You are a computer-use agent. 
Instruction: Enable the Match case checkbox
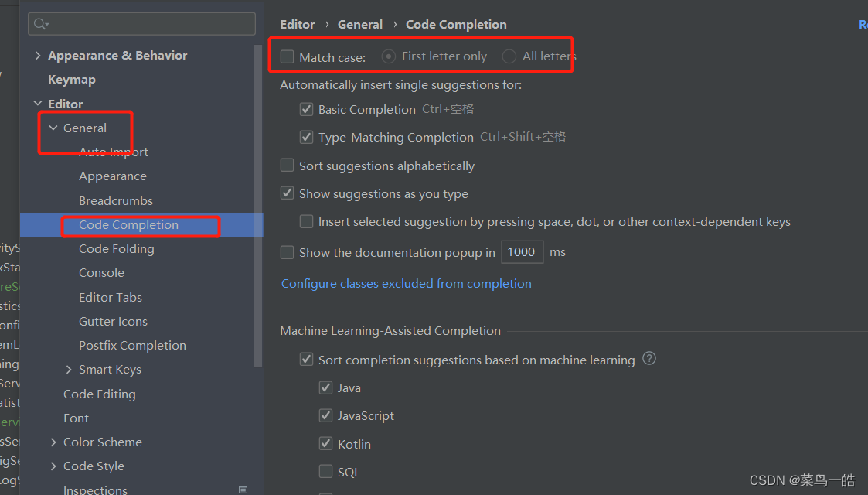pos(288,56)
